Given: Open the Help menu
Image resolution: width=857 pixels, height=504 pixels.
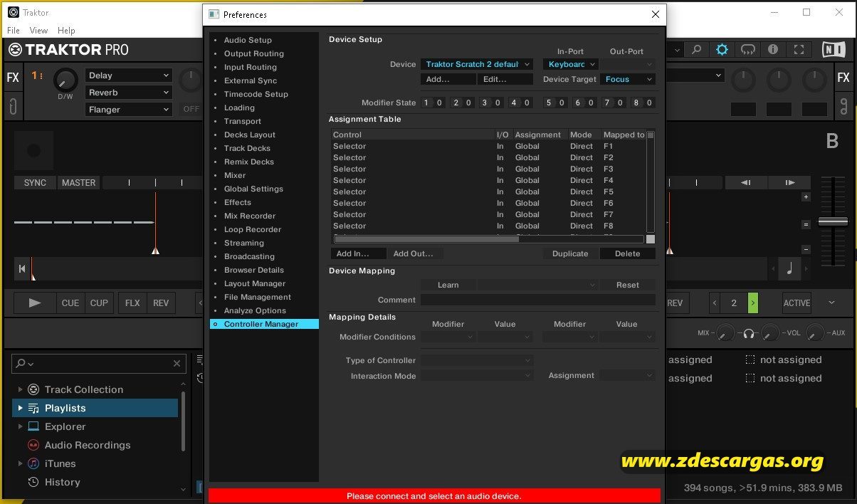Looking at the screenshot, I should pos(66,31).
